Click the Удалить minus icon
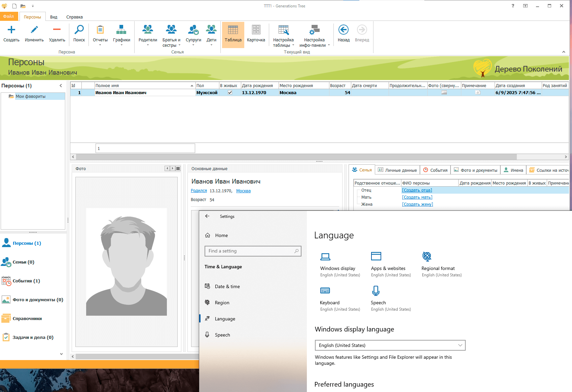The height and width of the screenshot is (392, 572). click(57, 30)
